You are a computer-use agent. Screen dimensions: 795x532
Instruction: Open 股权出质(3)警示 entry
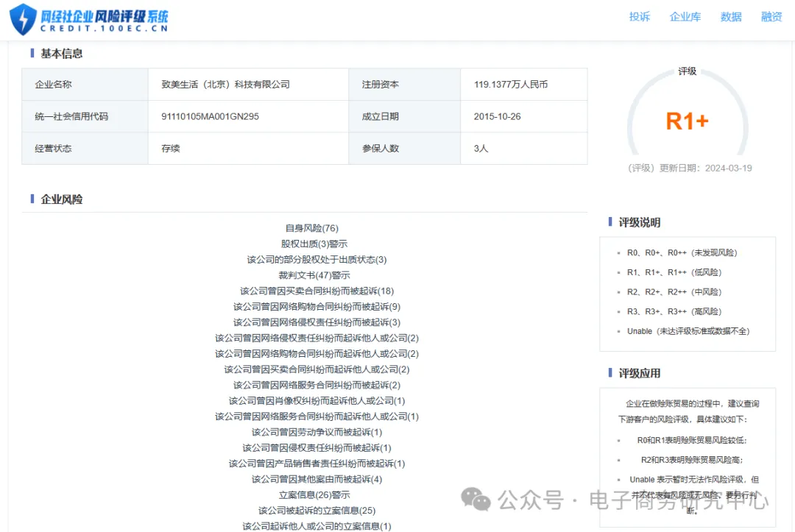pos(314,244)
